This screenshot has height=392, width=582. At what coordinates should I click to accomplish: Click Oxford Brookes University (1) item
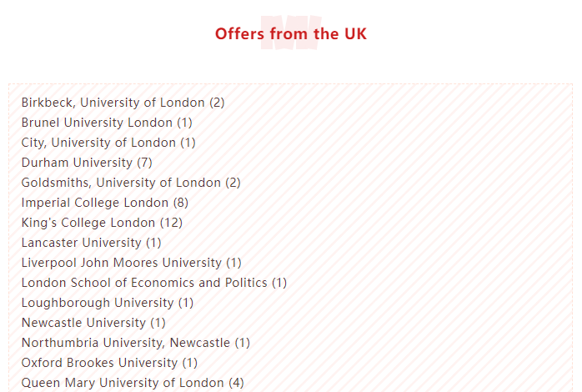[109, 363]
